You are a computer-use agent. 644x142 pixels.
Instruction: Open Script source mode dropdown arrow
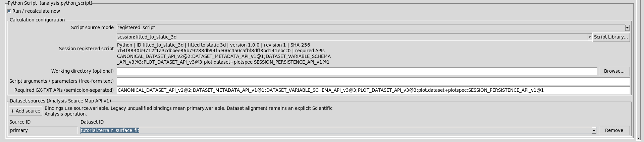click(627, 27)
